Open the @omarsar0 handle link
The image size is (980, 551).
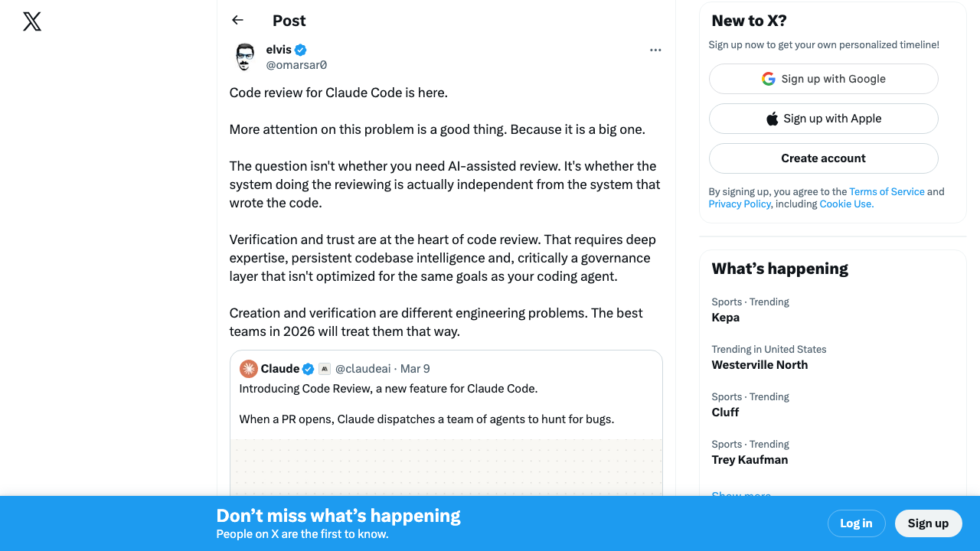[296, 65]
